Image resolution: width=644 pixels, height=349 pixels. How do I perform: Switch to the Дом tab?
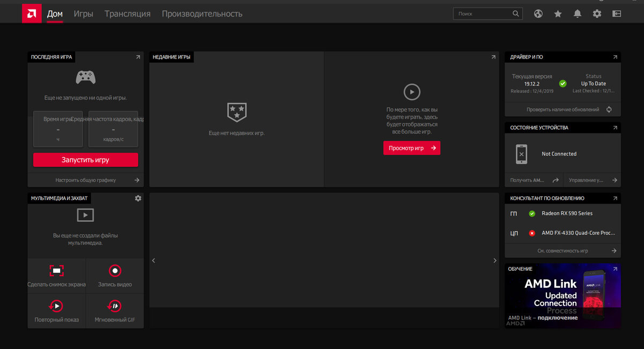click(x=55, y=14)
